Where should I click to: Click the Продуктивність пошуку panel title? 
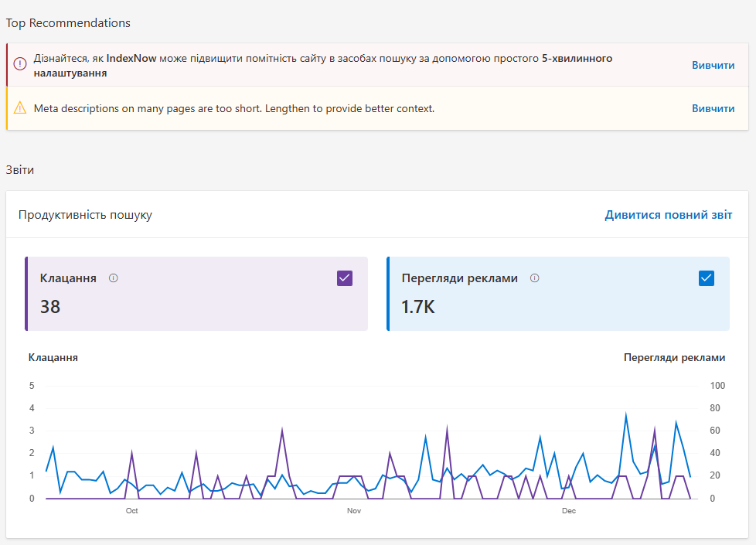85,215
